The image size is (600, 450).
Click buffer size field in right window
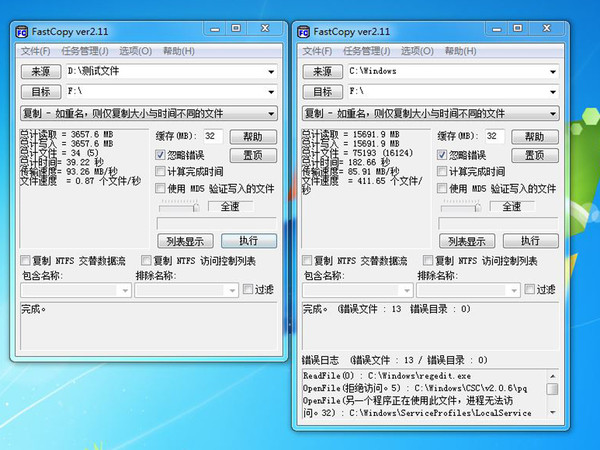(494, 136)
